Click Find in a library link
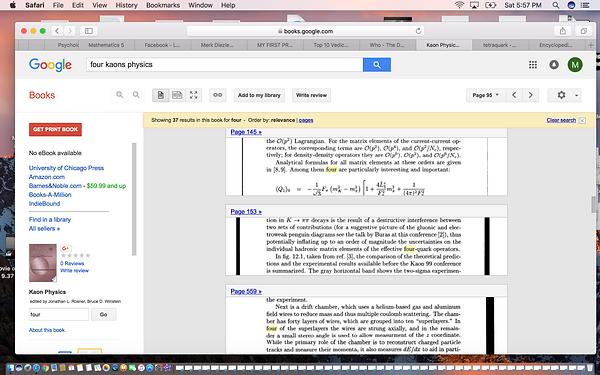Screen dimensions: 600x375 click(50, 220)
